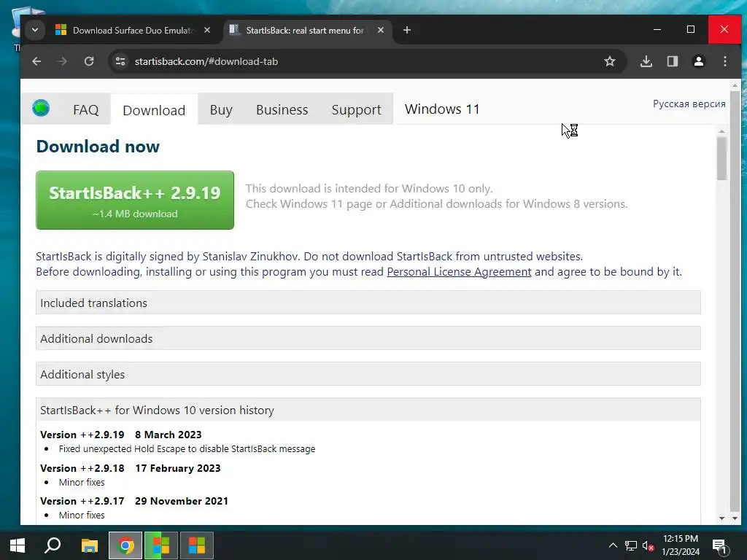The height and width of the screenshot is (560, 747).
Task: Click 'Version ++2.9.17' heading text
Action: (82, 501)
